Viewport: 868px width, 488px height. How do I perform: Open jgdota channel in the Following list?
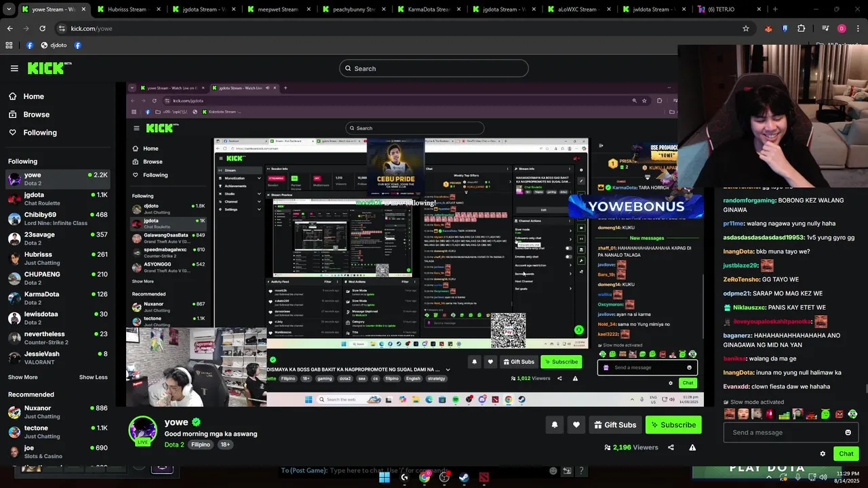(58, 199)
